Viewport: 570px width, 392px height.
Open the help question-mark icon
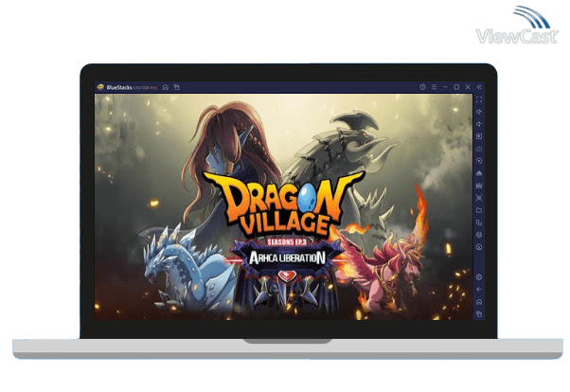422,87
